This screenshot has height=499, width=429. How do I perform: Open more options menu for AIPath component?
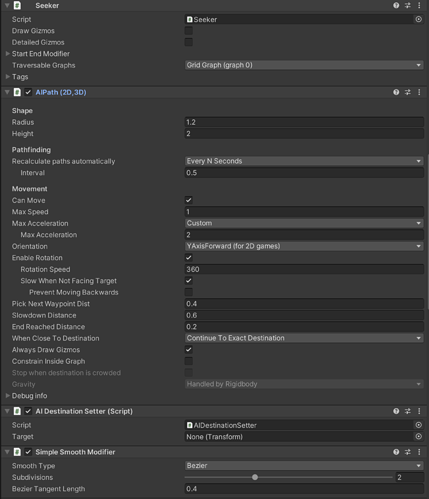(x=419, y=92)
